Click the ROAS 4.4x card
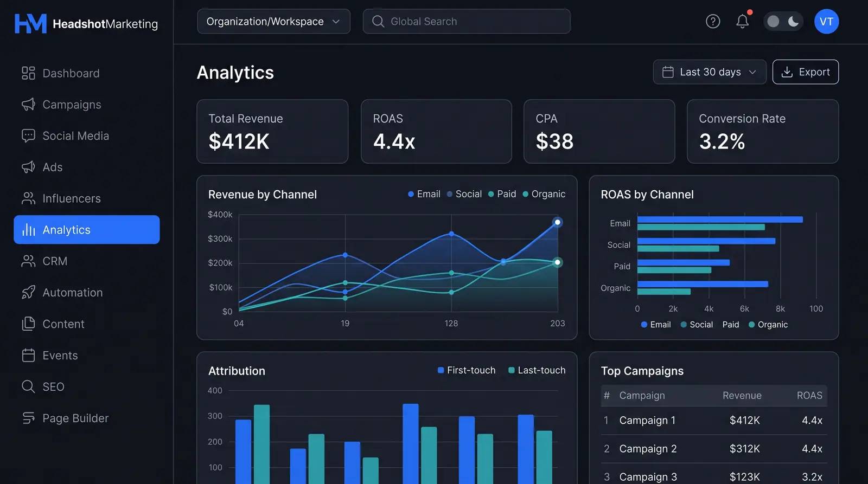Screen dimensions: 868x484 (436, 131)
